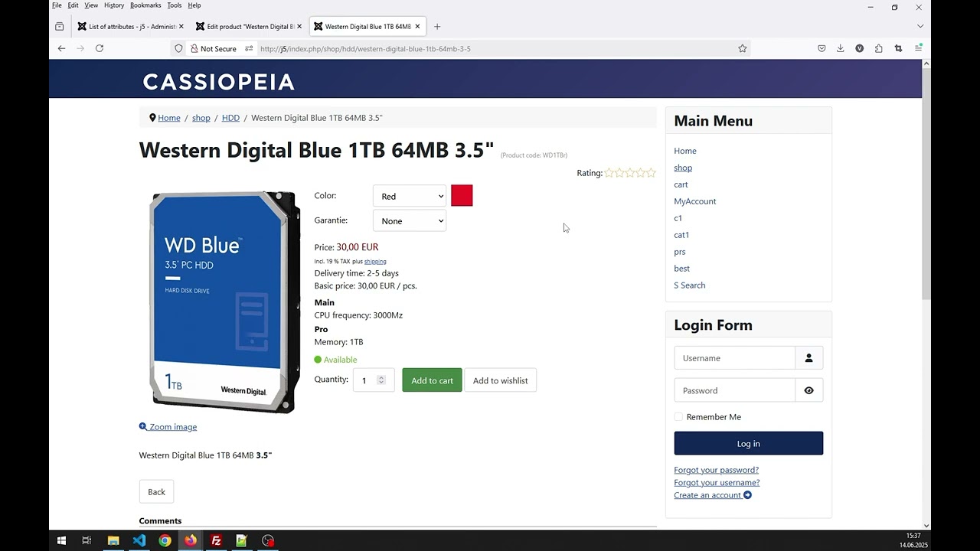Adjust quantity with the stepper arrows

tap(381, 380)
